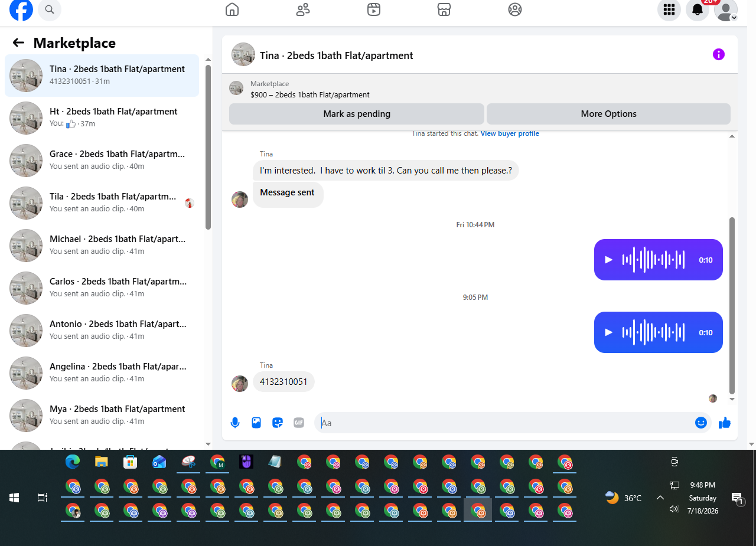Click the '4132310051' message bubble

[283, 382]
